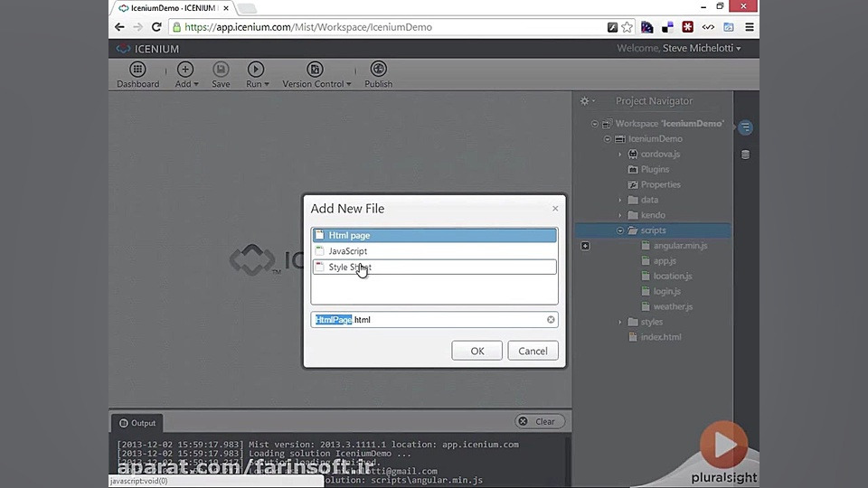Clear the file name with the x icon
The width and height of the screenshot is (868, 488).
click(551, 320)
